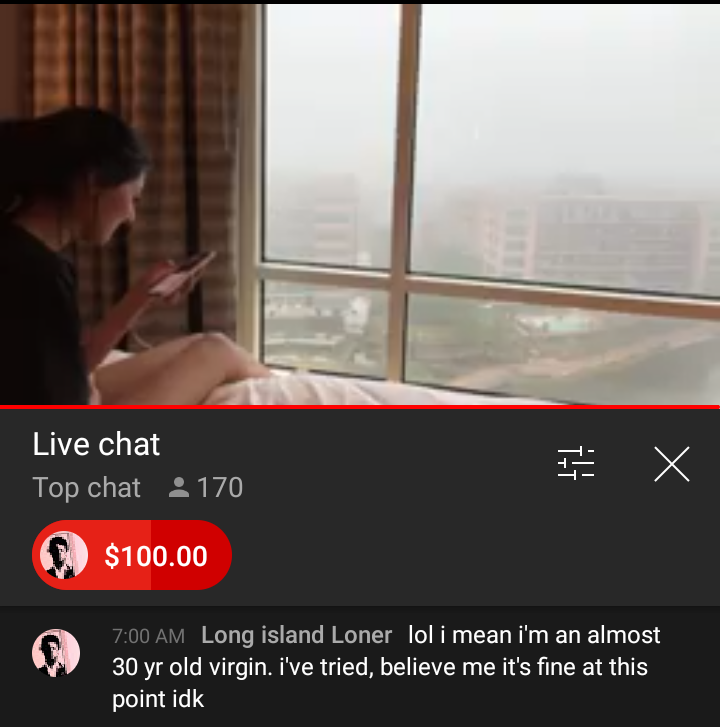
Task: Click the Live chat heading
Action: [x=96, y=444]
